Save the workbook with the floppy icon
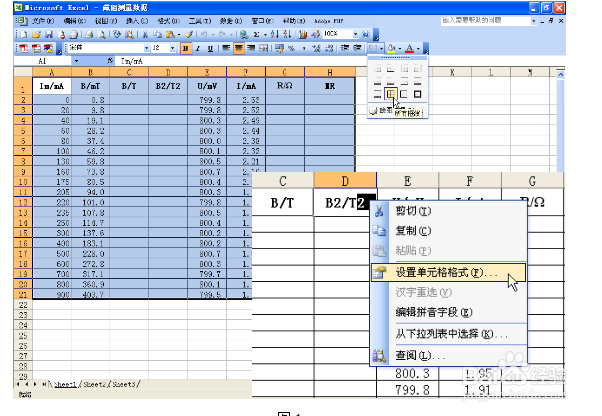Screen dimensions: 602x416 click(x=49, y=35)
